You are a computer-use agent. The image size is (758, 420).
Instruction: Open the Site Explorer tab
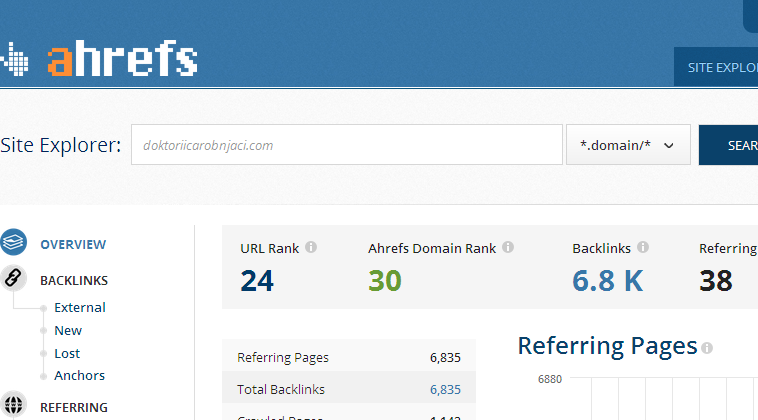coord(716,67)
